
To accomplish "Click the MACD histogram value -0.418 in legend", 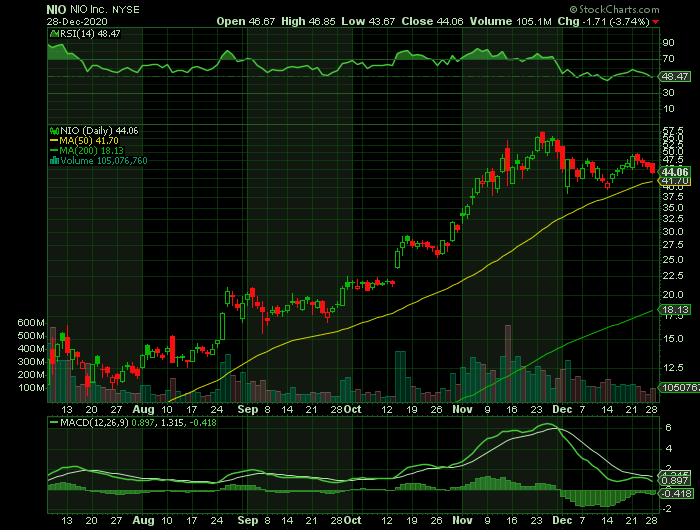I will tap(203, 422).
